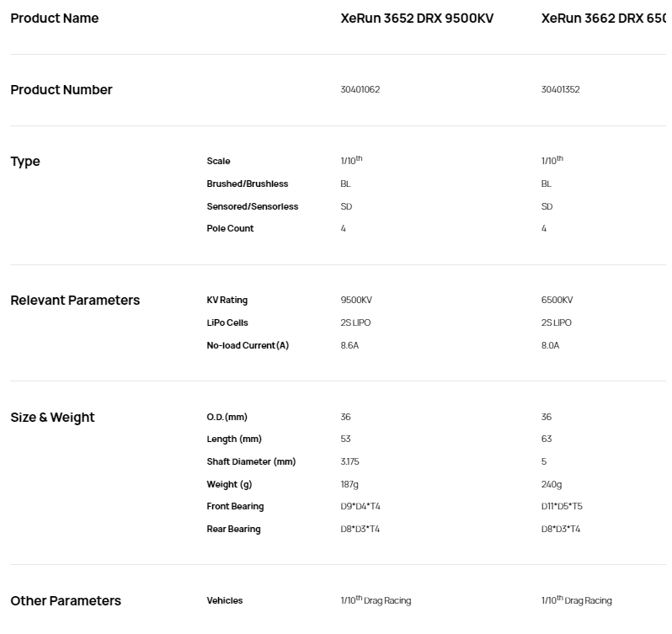Click the 6500KV rating value
Screen dimensions: 672x634
click(557, 301)
